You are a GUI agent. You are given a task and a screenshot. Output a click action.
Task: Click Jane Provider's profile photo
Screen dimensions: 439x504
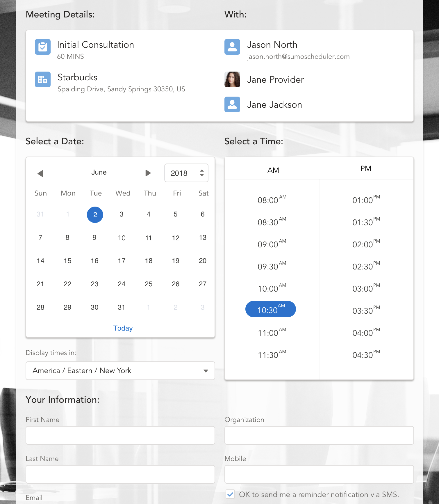click(x=232, y=79)
